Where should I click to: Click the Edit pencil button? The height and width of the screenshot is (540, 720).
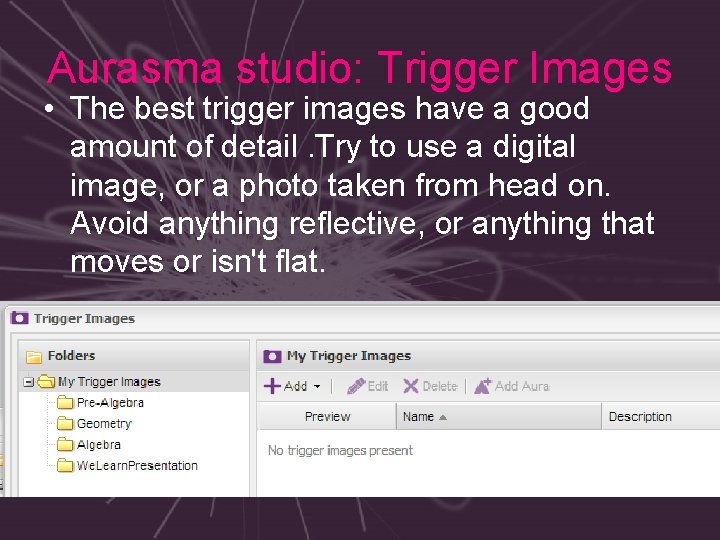point(367,386)
